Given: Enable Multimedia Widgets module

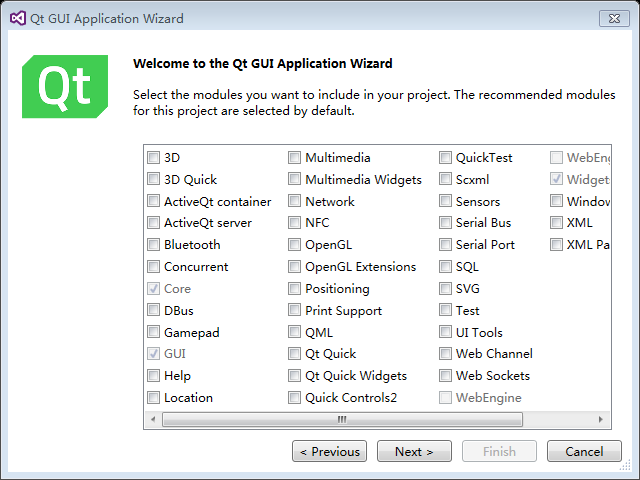Looking at the screenshot, I should pyautogui.click(x=294, y=179).
